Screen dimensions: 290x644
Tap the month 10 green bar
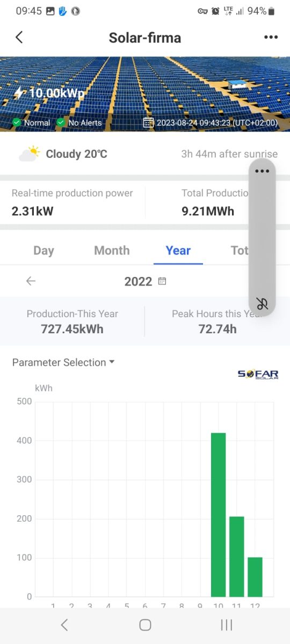[218, 515]
